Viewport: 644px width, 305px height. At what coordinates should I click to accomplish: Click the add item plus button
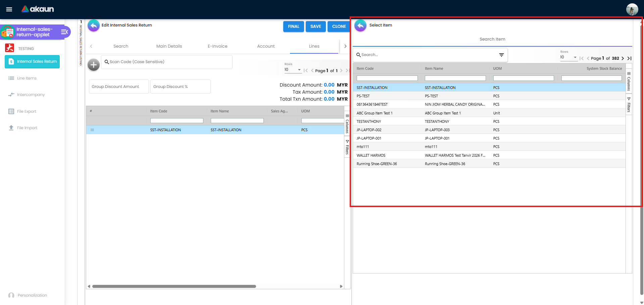coord(93,65)
